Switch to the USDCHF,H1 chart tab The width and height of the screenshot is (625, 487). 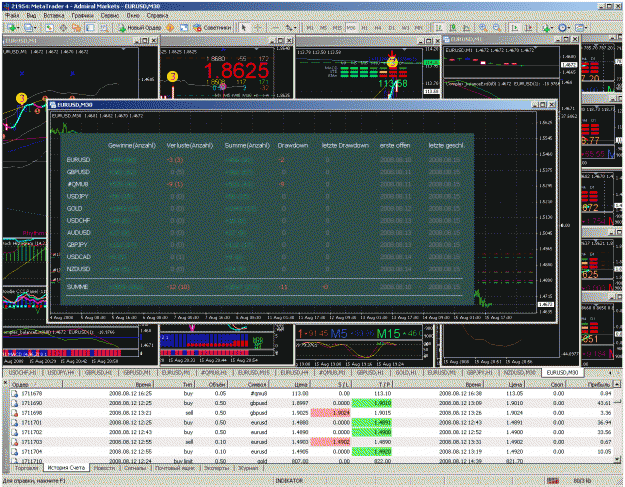click(x=22, y=372)
